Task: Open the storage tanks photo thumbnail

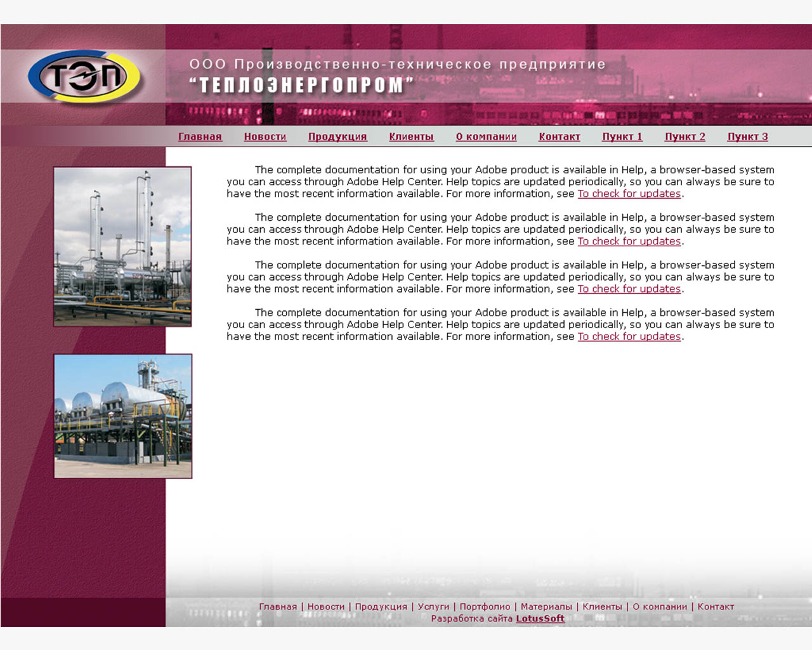Action: (x=123, y=416)
